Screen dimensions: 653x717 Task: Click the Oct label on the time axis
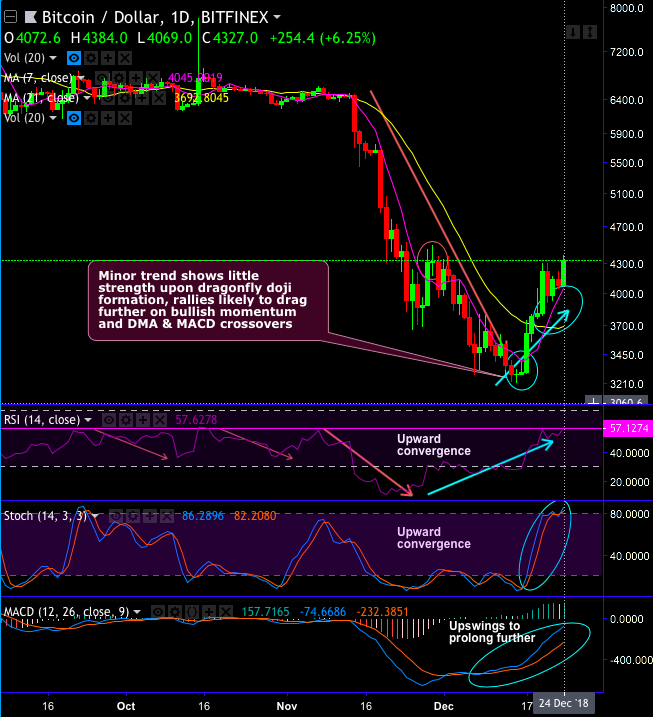click(126, 706)
